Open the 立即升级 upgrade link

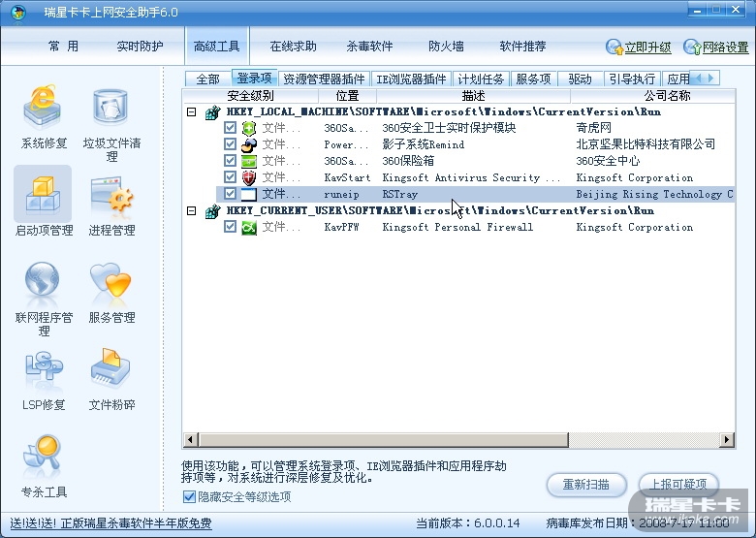(648, 47)
